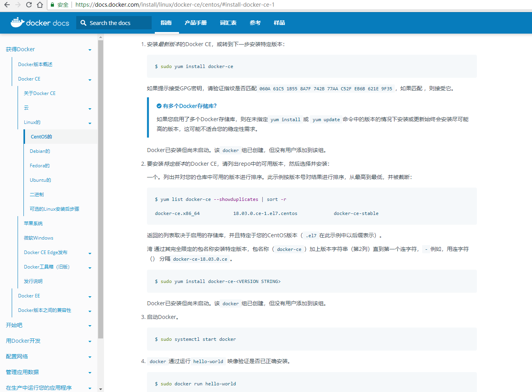This screenshot has height=392, width=532.
Task: Click the 获得Docker heading
Action: [20, 49]
